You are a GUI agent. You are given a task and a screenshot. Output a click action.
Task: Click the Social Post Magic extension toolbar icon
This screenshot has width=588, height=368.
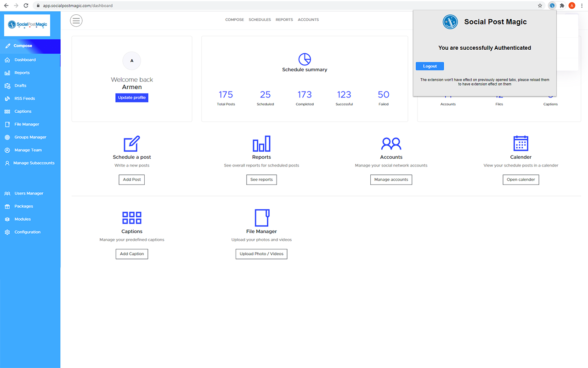click(x=552, y=6)
